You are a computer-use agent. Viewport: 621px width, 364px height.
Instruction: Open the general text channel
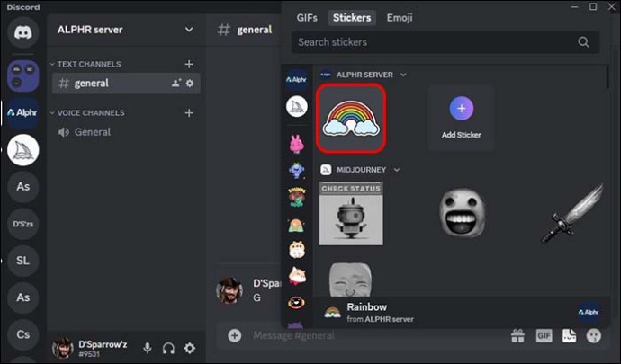(x=92, y=84)
